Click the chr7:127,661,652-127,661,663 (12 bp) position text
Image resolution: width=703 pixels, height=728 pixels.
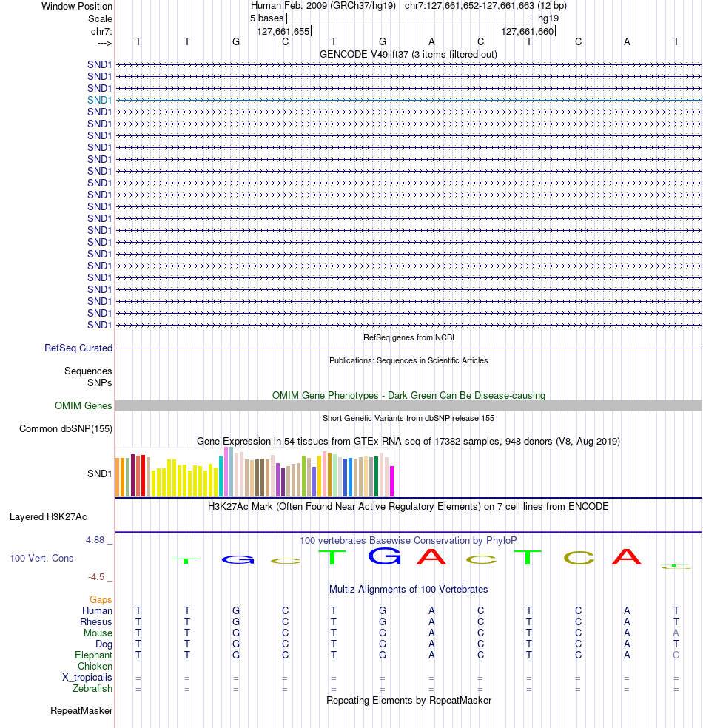pyautogui.click(x=485, y=6)
